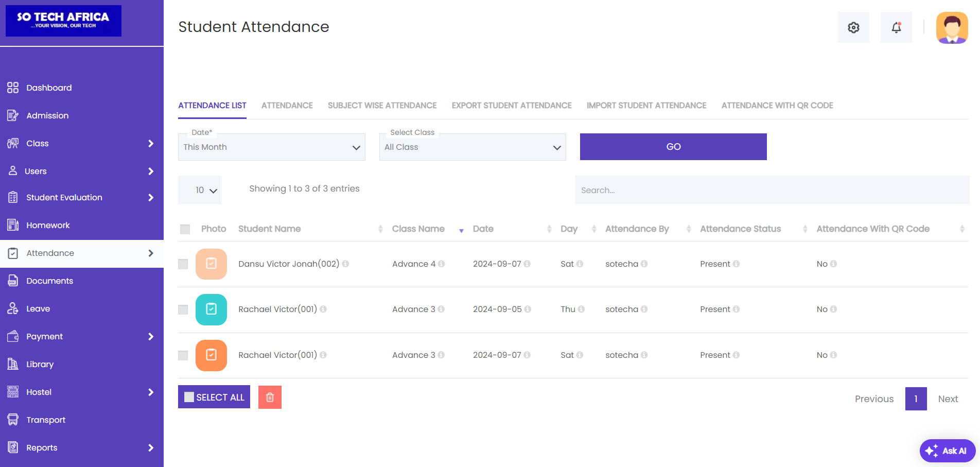The image size is (980, 467).
Task: Click the red delete trash button
Action: (x=270, y=397)
